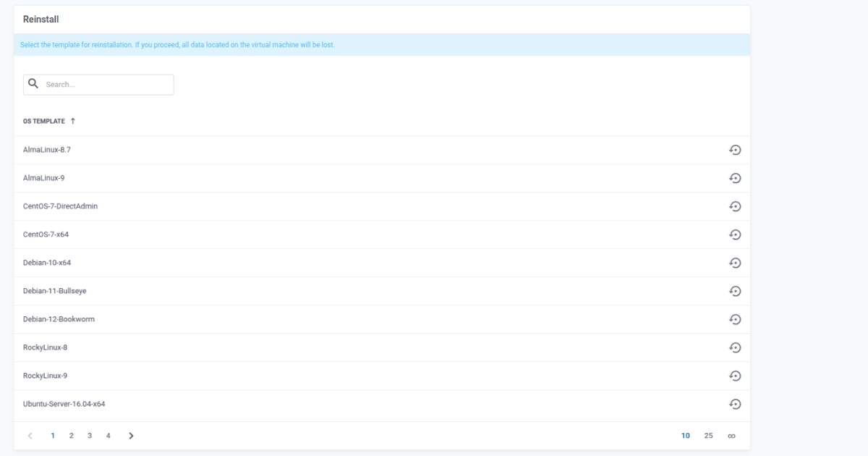
Task: Reinstall using the Debian-12-Bookworm icon
Action: pos(734,319)
